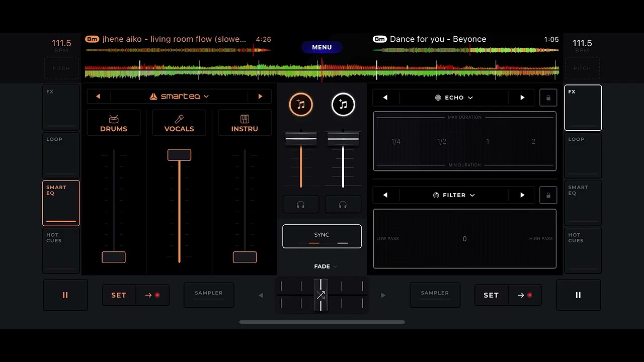
Task: Select the Vocals microphone stem
Action: tap(179, 123)
